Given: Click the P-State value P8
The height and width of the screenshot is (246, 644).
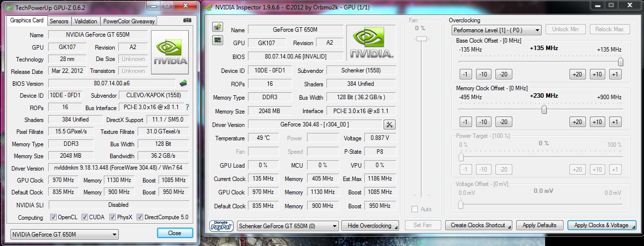Looking at the screenshot, I should tap(380, 151).
